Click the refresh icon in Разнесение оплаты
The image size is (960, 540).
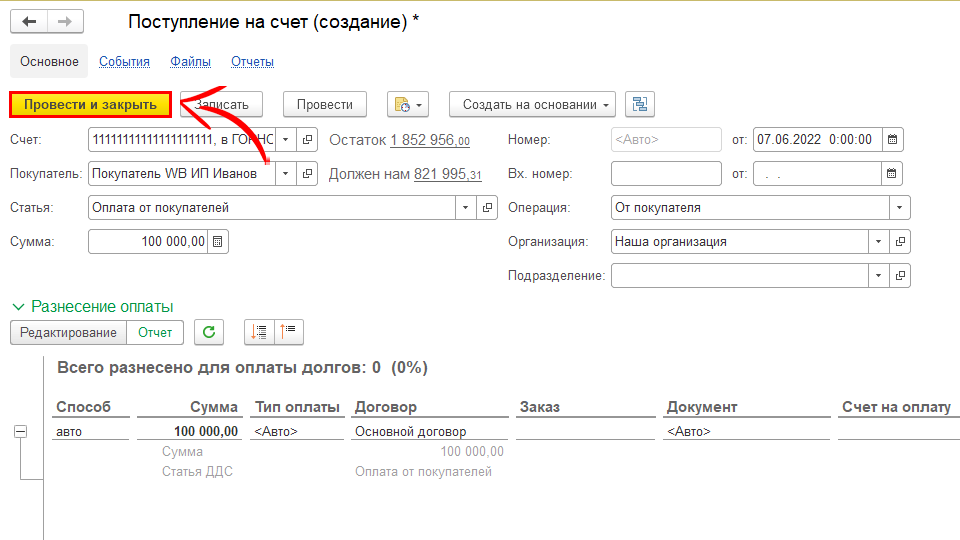click(x=208, y=332)
